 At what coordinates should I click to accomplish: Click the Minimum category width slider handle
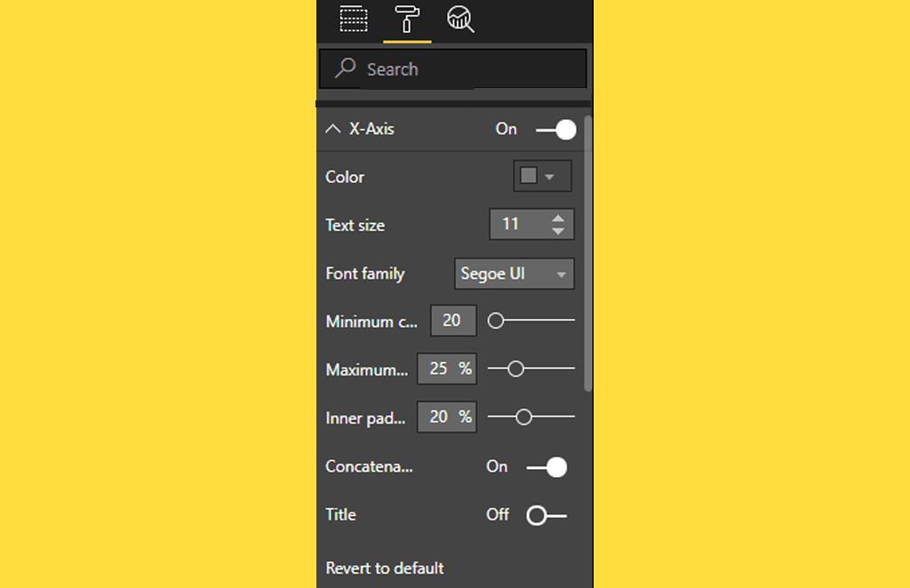496,321
